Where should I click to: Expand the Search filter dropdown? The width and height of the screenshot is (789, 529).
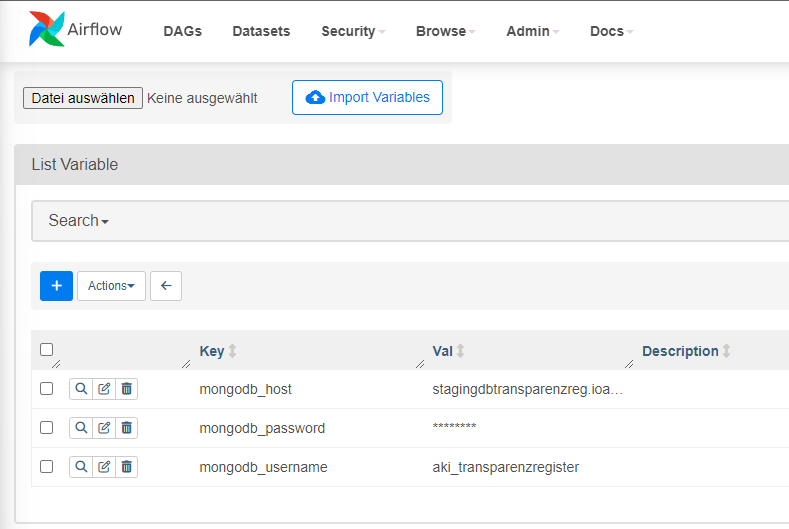coord(78,221)
